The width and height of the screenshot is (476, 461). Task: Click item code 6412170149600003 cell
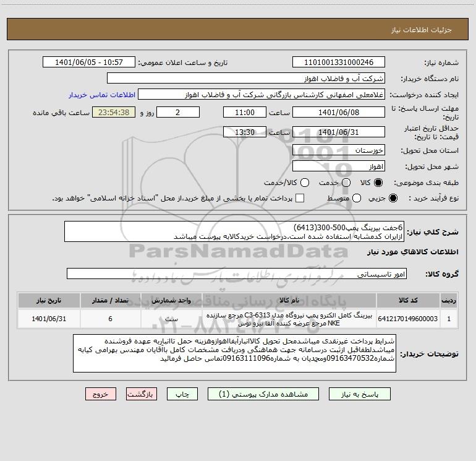[408, 319]
